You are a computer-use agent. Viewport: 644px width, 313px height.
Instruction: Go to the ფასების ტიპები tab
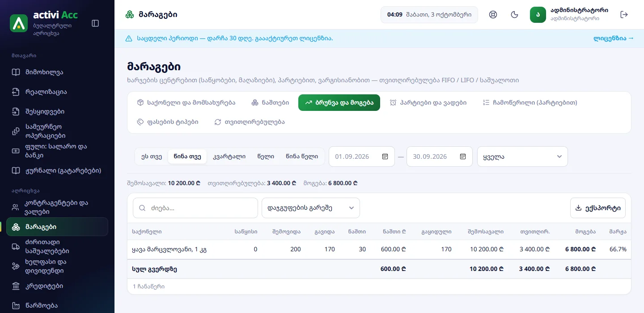(x=168, y=122)
